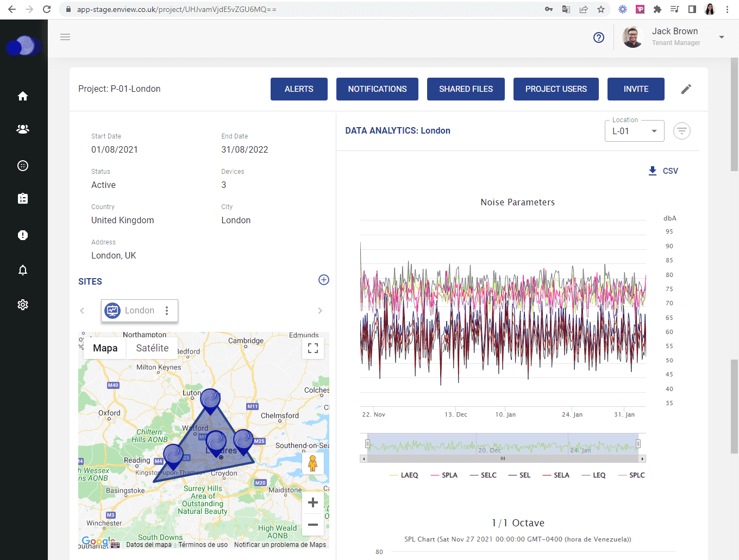Open the alert exclamation sidebar icon
This screenshot has width=739, height=560.
(x=23, y=235)
